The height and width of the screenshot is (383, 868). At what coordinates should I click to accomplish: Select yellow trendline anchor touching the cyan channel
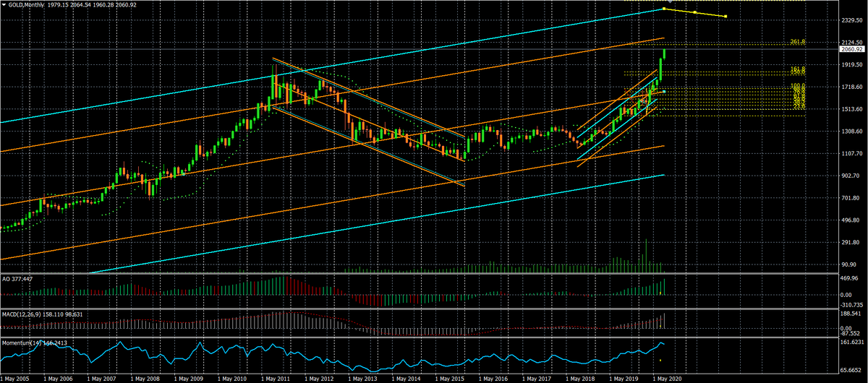tap(663, 9)
